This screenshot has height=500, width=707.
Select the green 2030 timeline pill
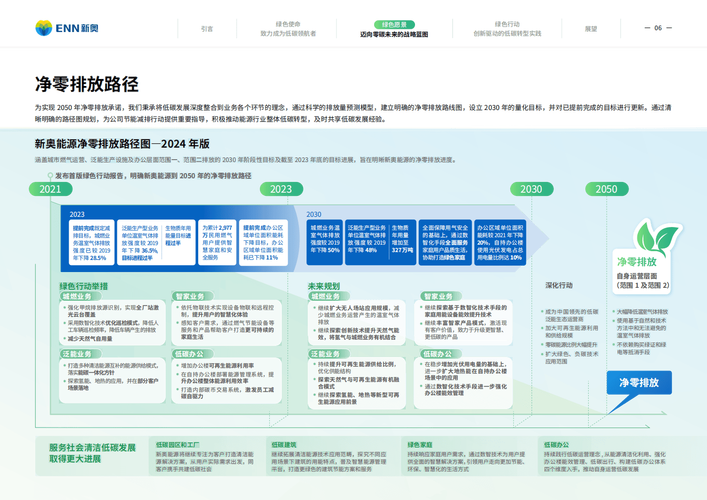click(x=532, y=189)
